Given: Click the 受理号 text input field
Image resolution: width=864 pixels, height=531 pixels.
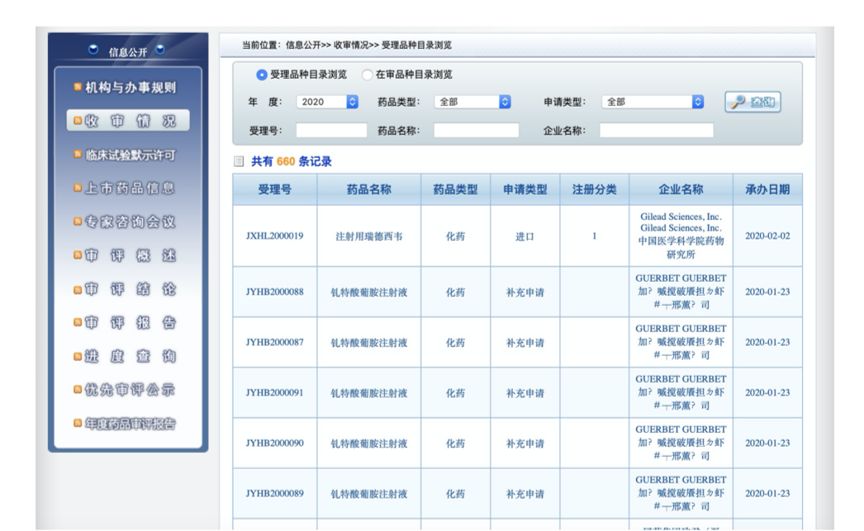Looking at the screenshot, I should (331, 130).
